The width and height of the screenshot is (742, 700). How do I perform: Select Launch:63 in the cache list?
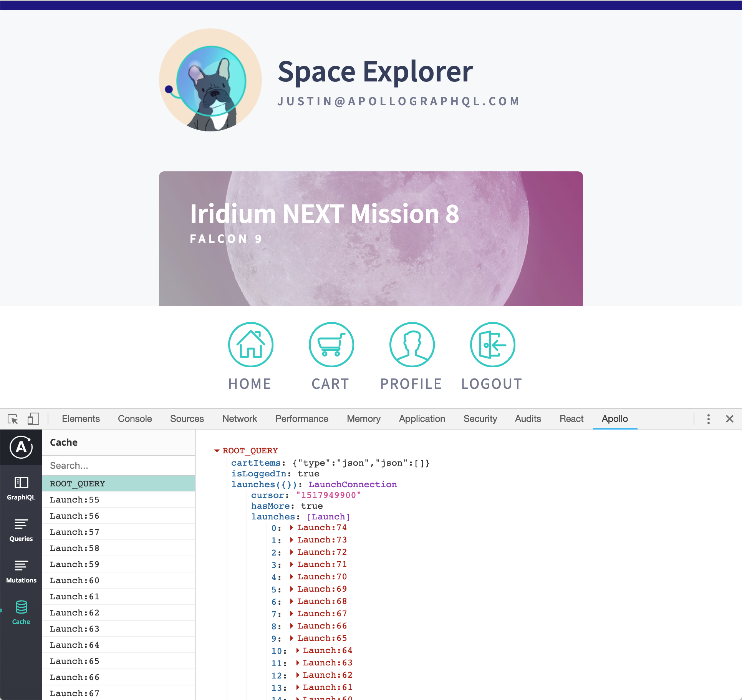[x=119, y=629]
